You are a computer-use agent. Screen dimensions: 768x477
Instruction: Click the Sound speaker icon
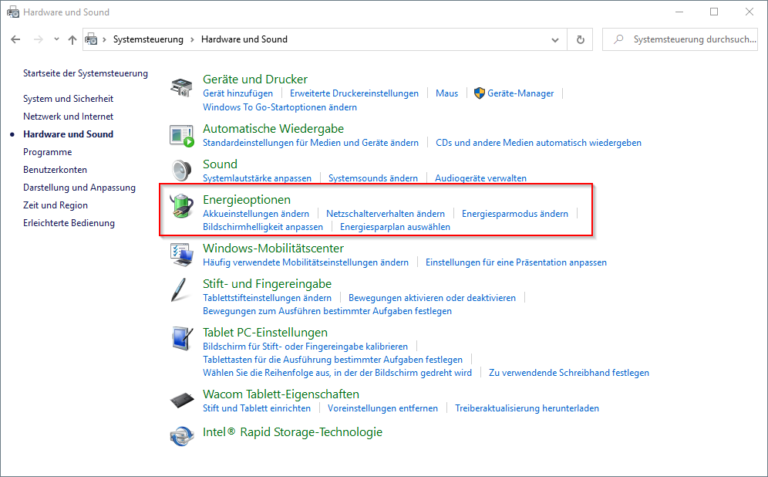[x=181, y=170]
